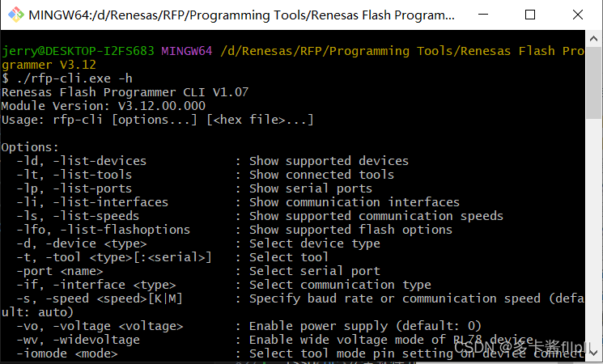Image resolution: width=603 pixels, height=364 pixels.
Task: Click the '-lp, -list-ports' option
Action: tap(74, 188)
